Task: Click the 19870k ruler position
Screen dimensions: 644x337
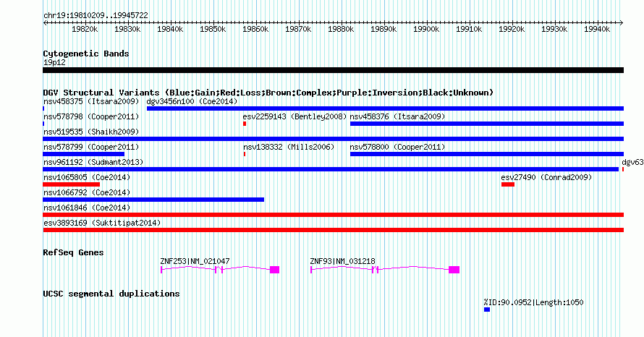Action: [298, 29]
